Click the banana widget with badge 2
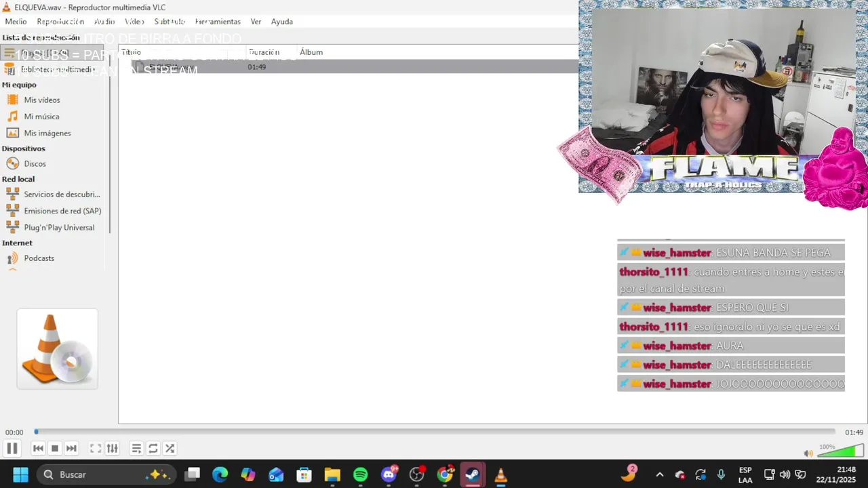The width and height of the screenshot is (868, 488). pos(629,473)
